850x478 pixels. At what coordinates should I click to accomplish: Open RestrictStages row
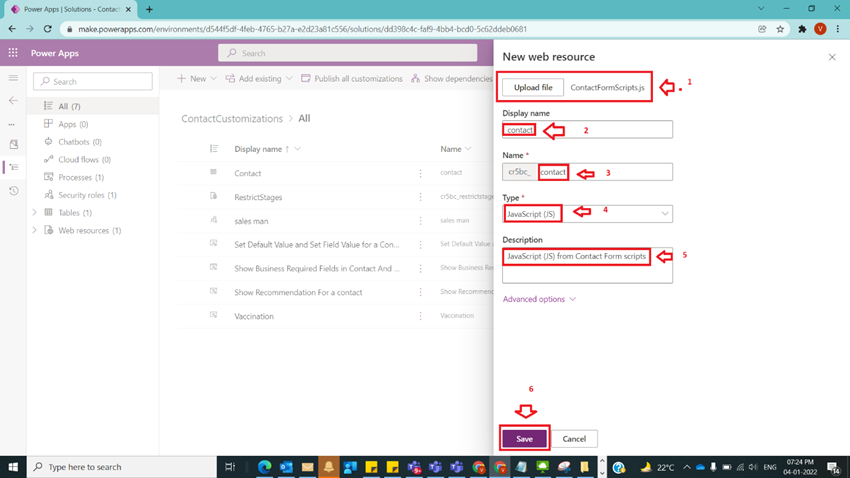point(258,197)
